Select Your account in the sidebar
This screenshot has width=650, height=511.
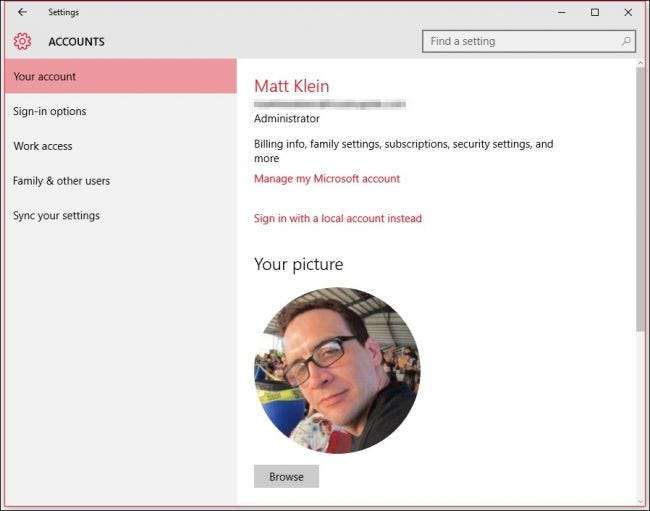coord(121,76)
